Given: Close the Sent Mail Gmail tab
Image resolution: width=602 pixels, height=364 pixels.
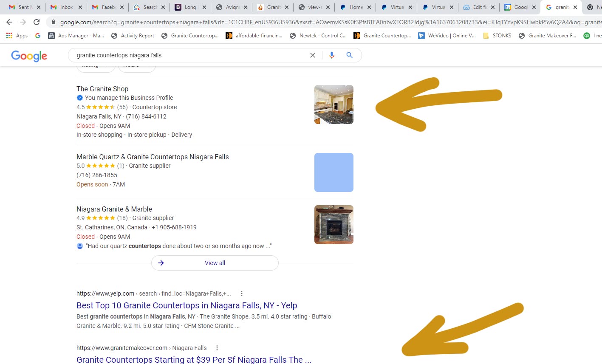Looking at the screenshot, I should click(x=39, y=7).
